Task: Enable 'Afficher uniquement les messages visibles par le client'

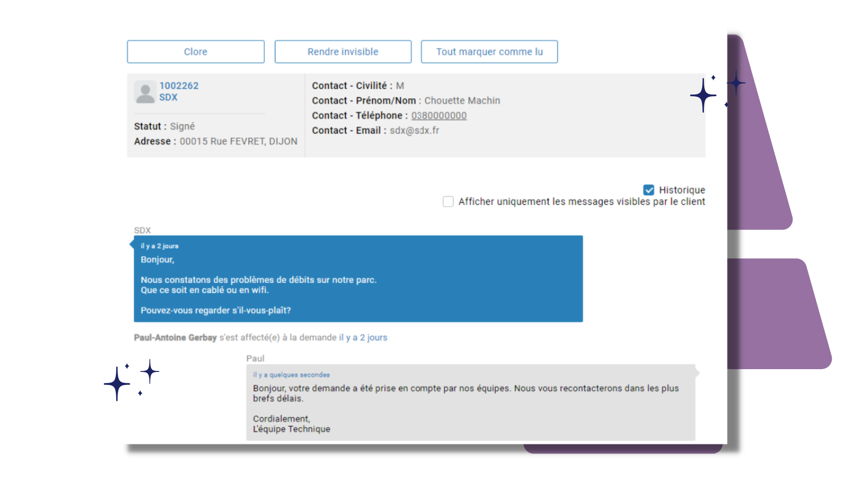Action: point(448,202)
